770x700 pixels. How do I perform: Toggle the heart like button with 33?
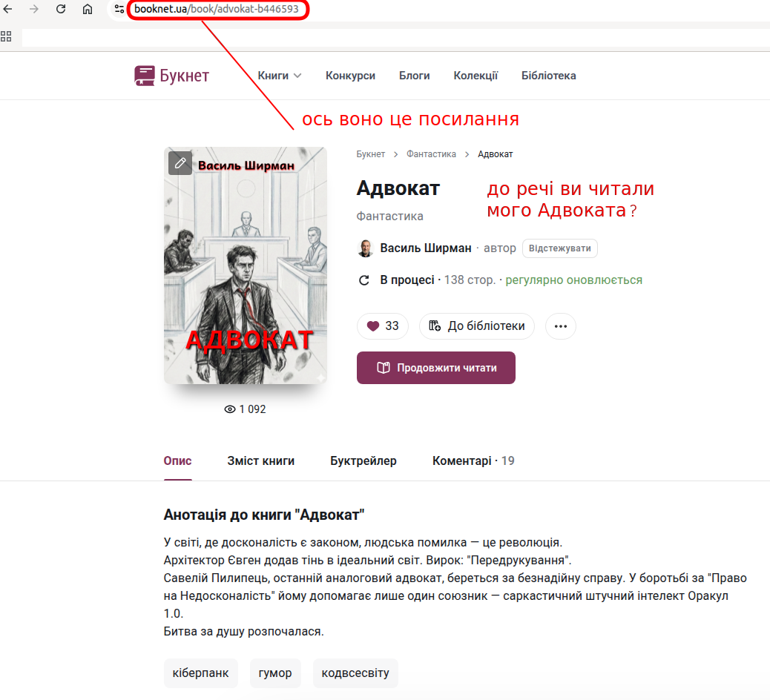[x=383, y=326]
